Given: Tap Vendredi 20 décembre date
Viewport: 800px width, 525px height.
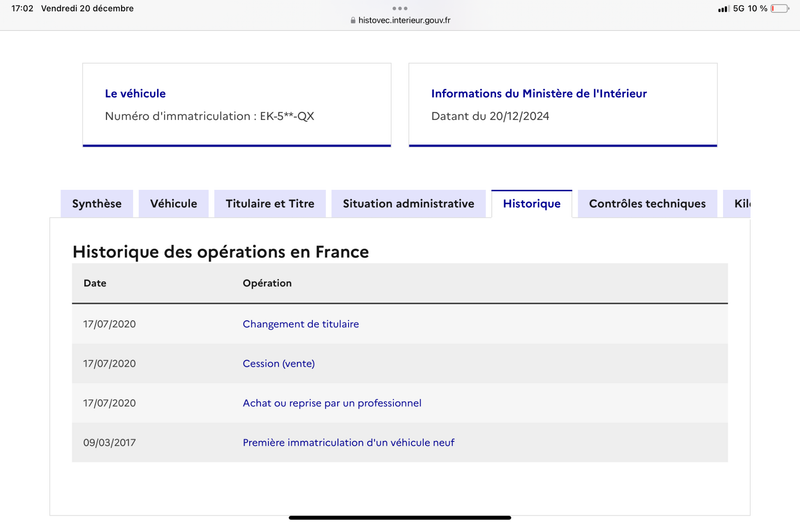Looking at the screenshot, I should click(x=87, y=8).
